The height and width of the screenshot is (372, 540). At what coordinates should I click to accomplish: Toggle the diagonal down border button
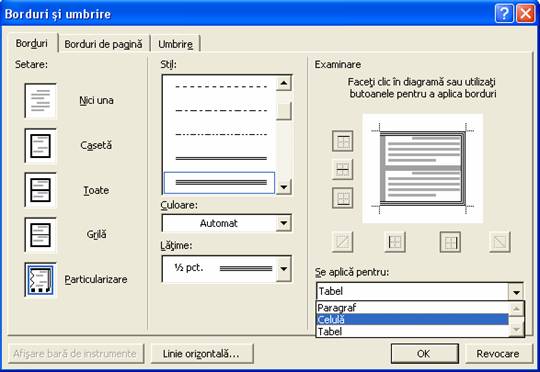pos(500,242)
